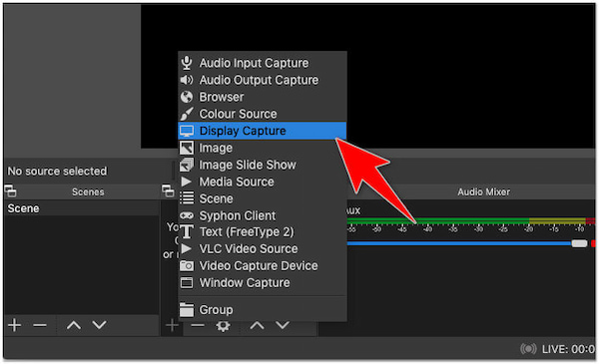Click the Scenes panel title
The image size is (599, 364).
[x=88, y=191]
